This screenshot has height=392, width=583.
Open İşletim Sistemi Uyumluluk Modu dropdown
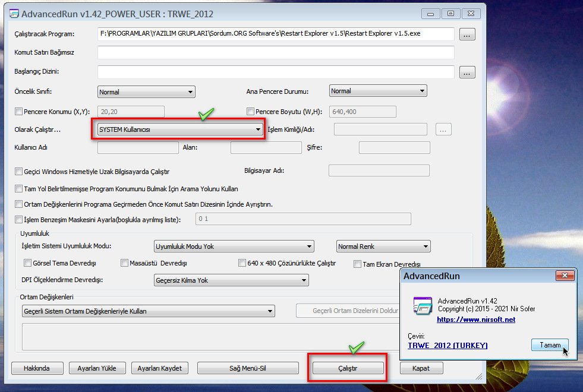click(x=234, y=246)
